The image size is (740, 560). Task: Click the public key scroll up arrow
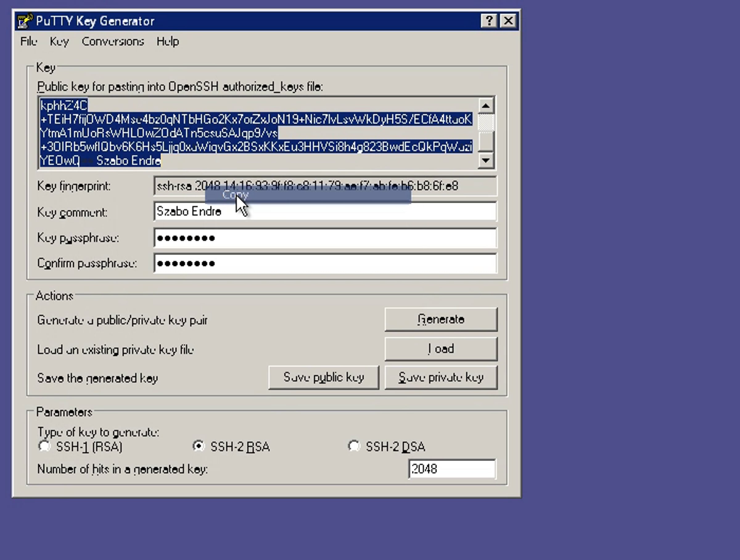click(486, 106)
